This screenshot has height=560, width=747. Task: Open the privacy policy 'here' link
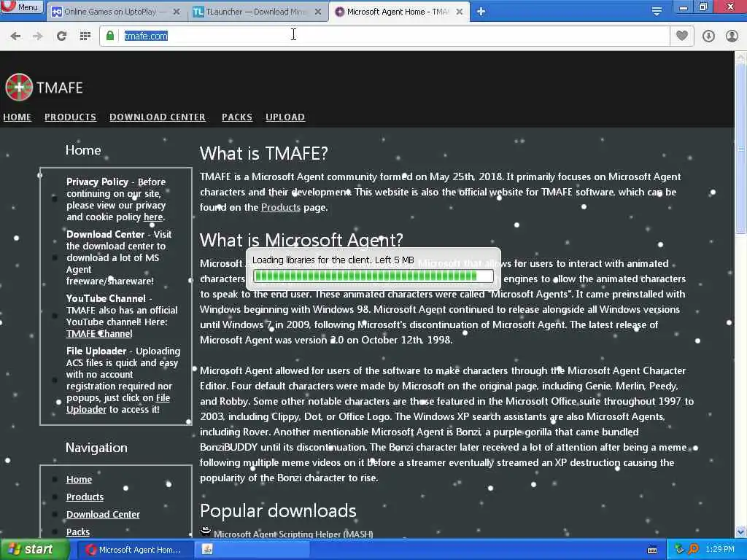pyautogui.click(x=153, y=217)
